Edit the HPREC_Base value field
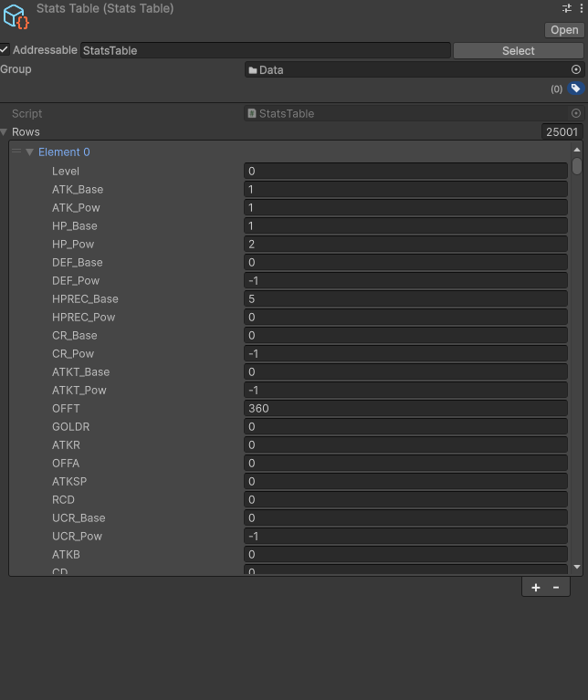Screen dimensions: 588x700 click(x=405, y=299)
